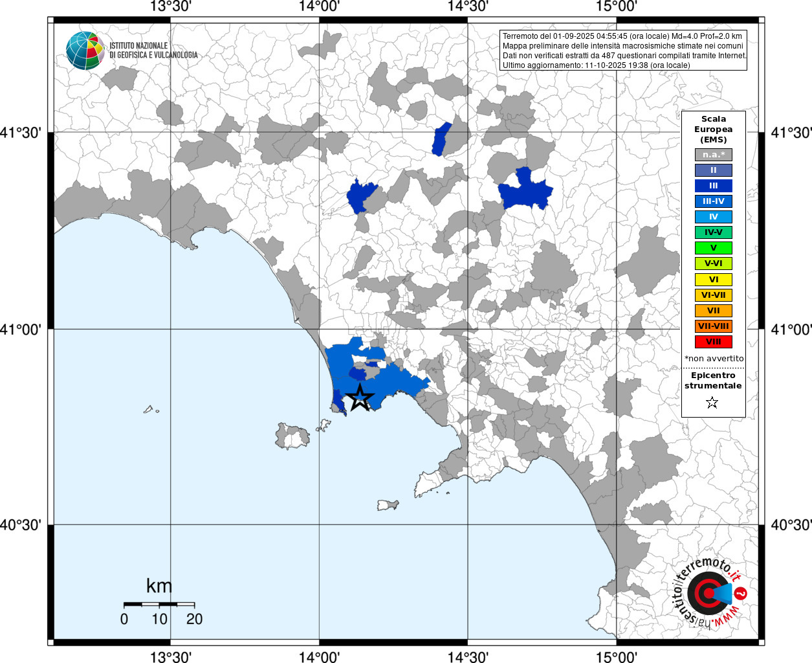The height and width of the screenshot is (663, 812).
Task: Select the VI yellow legend swatch
Action: point(714,280)
